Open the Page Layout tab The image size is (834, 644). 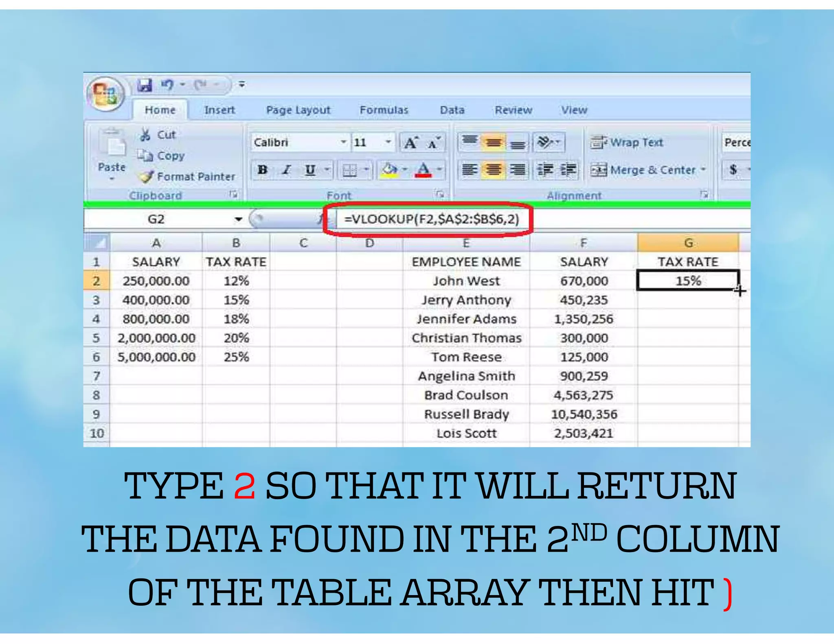tap(298, 110)
